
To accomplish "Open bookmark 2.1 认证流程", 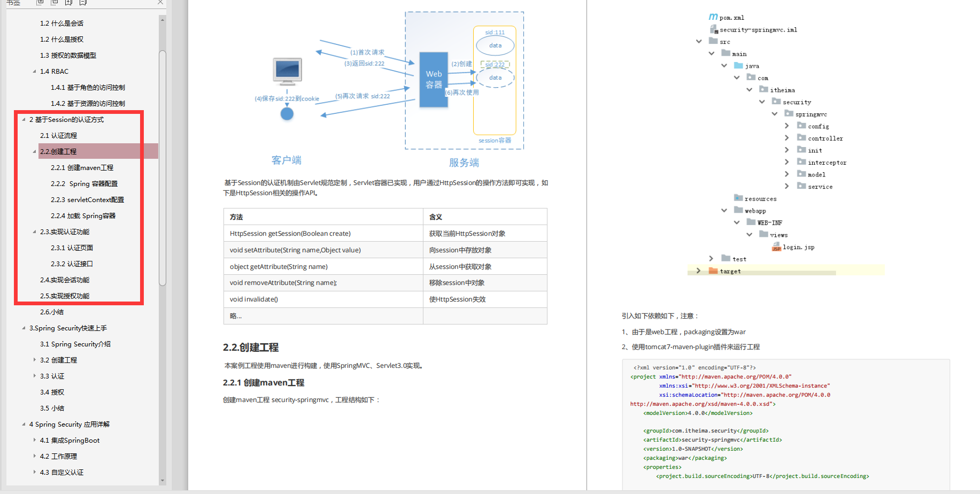I will (x=58, y=136).
